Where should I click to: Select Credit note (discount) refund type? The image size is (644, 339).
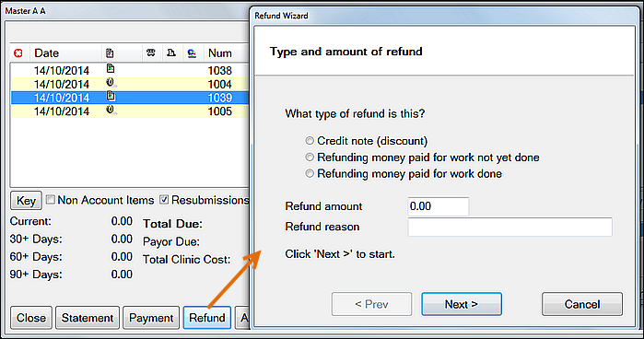pyautogui.click(x=310, y=141)
